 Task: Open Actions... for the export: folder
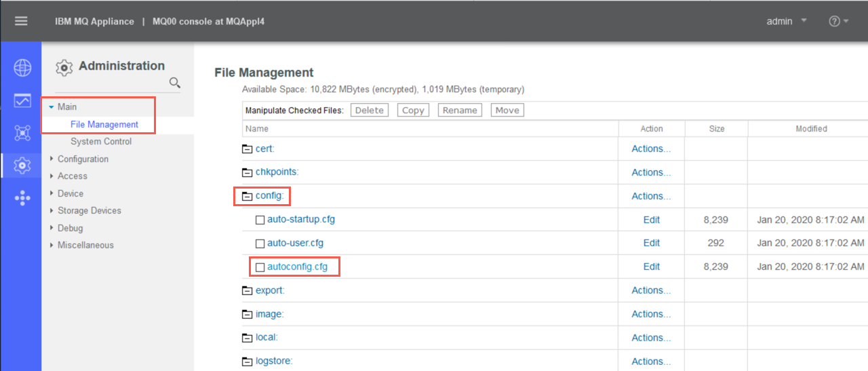coord(651,290)
